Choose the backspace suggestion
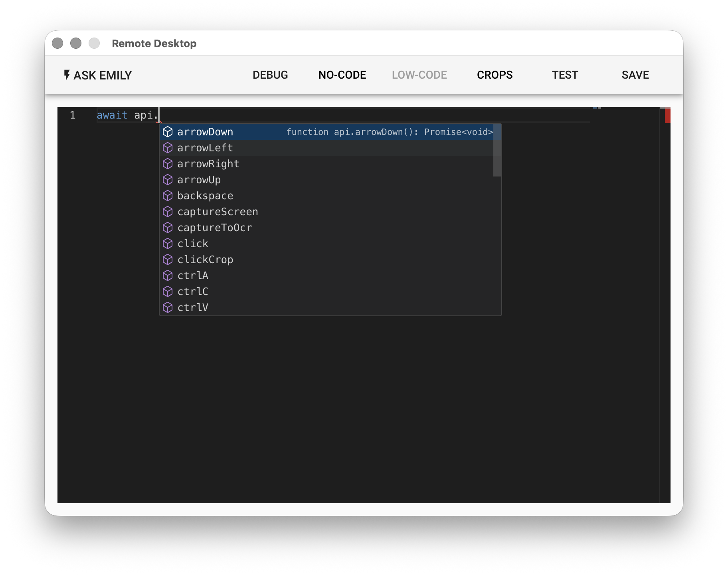The width and height of the screenshot is (728, 575). 330,196
